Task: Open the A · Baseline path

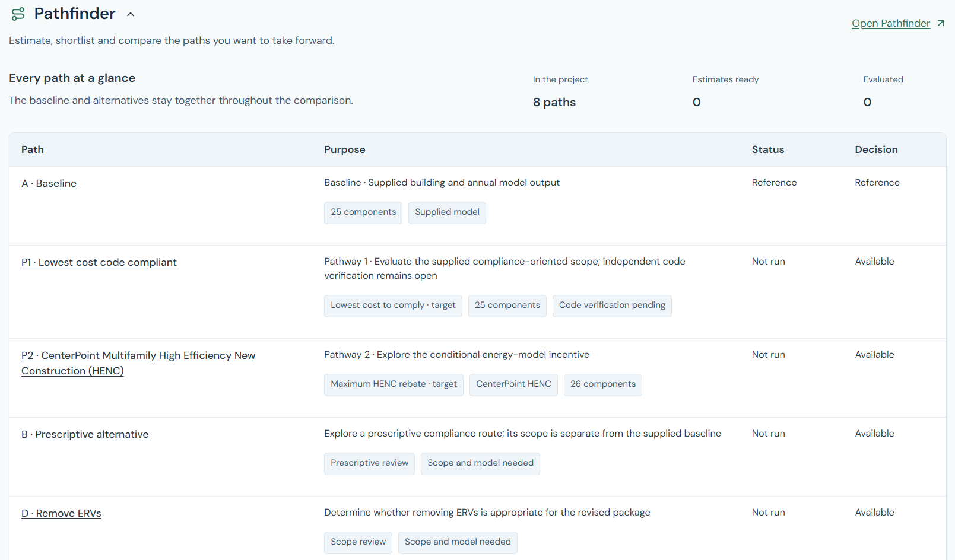Action: [49, 183]
